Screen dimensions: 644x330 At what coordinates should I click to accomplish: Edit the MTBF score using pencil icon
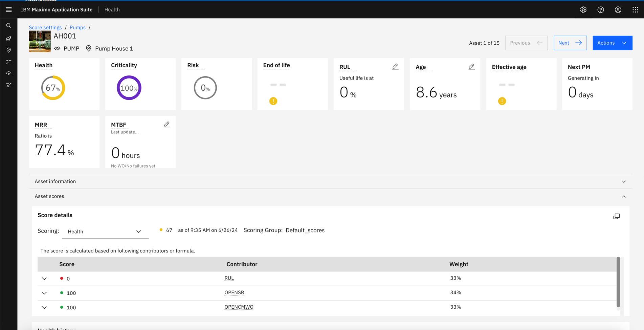pos(167,124)
